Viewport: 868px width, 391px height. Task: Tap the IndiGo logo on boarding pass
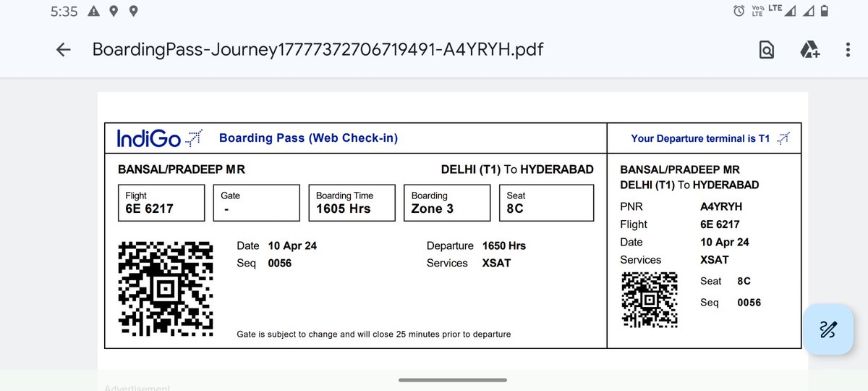[x=159, y=138]
